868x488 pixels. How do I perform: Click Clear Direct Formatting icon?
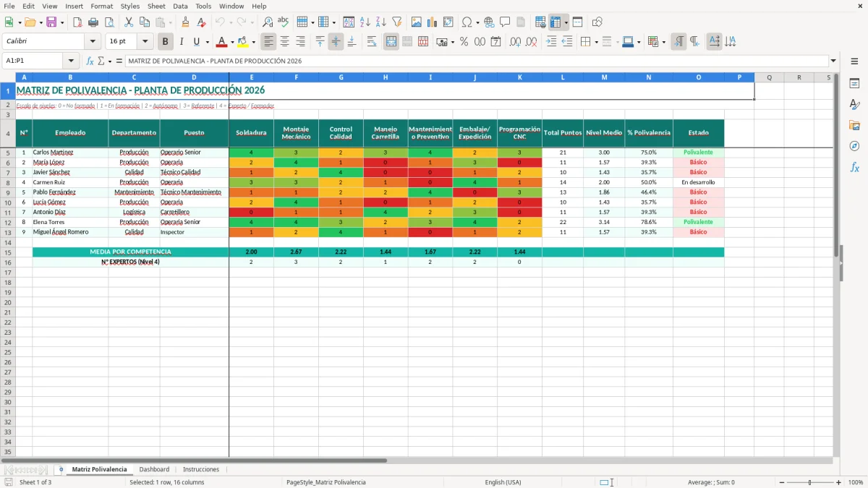(202, 22)
